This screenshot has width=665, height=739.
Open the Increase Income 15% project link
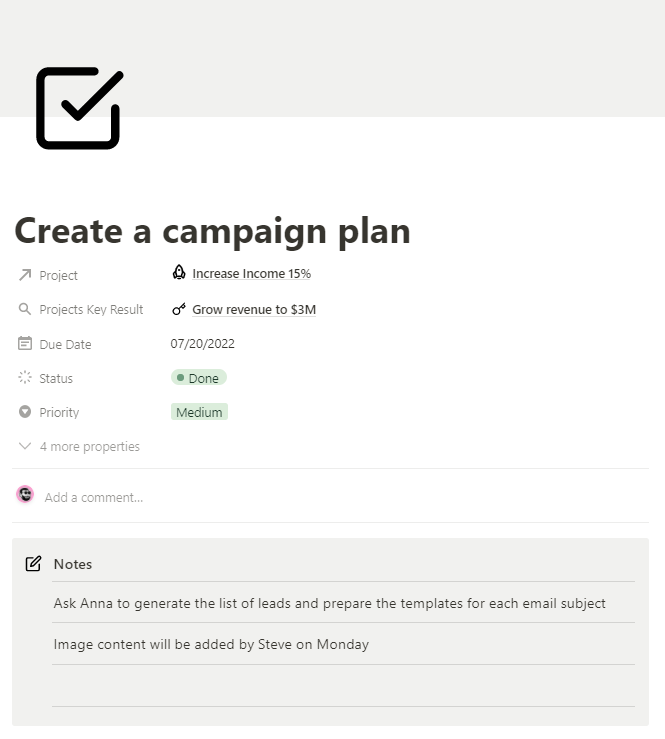pos(251,274)
